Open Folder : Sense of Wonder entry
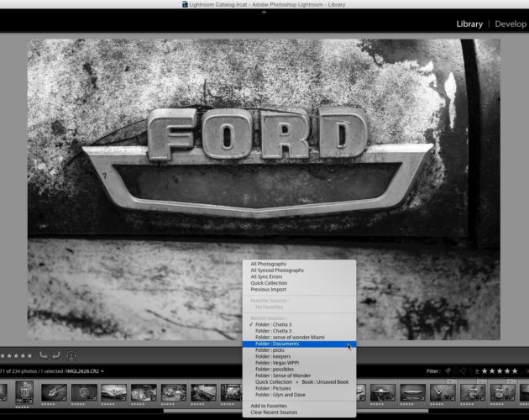Screen dimensions: 529x420 coord(299,375)
